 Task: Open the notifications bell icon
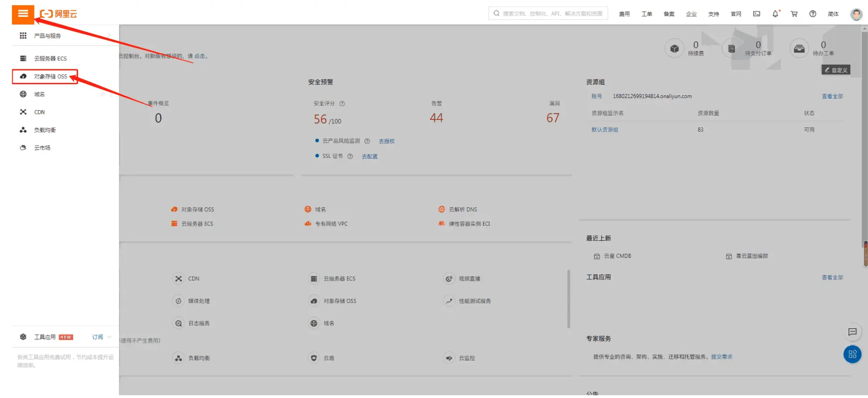[x=775, y=14]
